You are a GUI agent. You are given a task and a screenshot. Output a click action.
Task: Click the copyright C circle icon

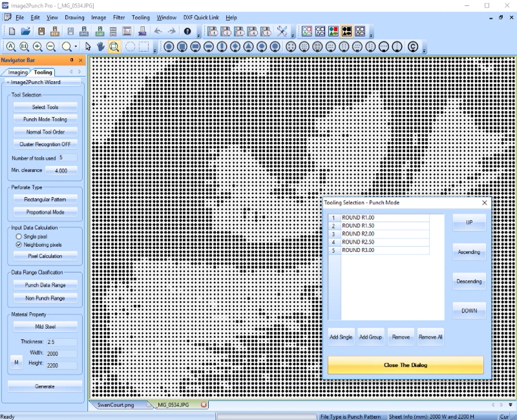(x=413, y=47)
